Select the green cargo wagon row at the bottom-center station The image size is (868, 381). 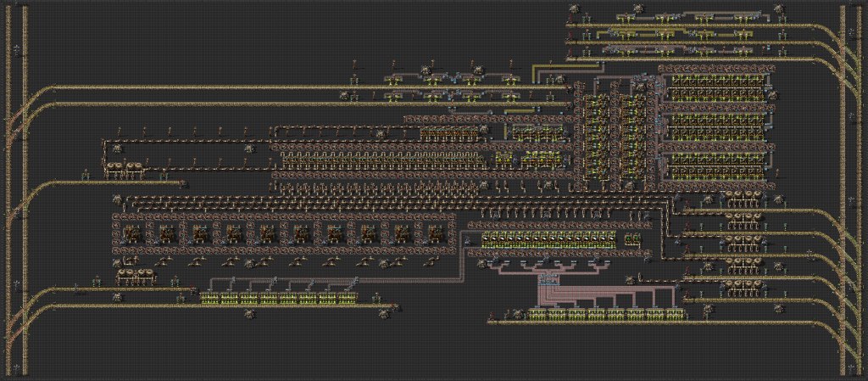click(607, 314)
